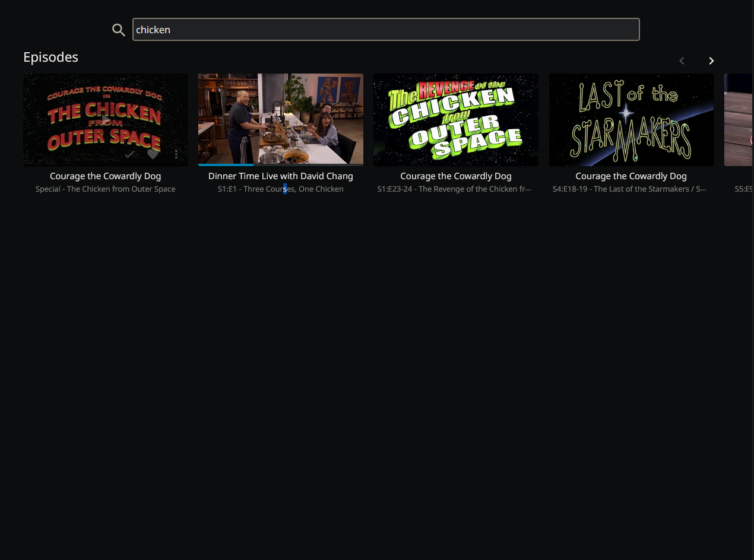Click Courage the Cowardly Dog title under Starmakers

[631, 176]
